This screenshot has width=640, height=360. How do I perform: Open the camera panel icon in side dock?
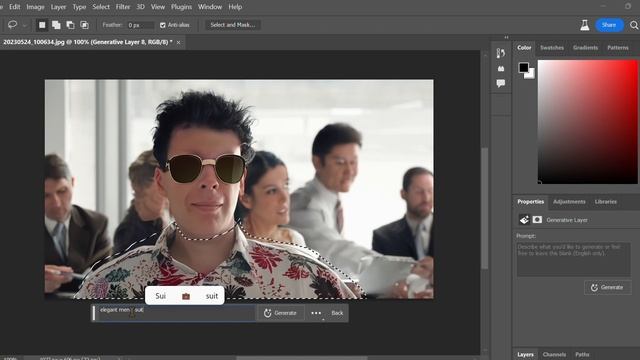pyautogui.click(x=501, y=69)
